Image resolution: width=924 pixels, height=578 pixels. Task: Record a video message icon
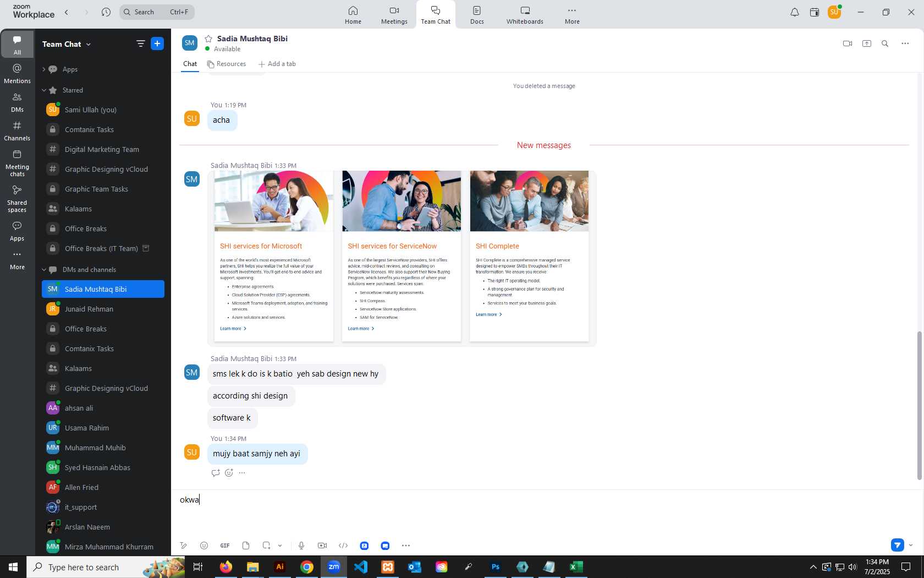322,546
